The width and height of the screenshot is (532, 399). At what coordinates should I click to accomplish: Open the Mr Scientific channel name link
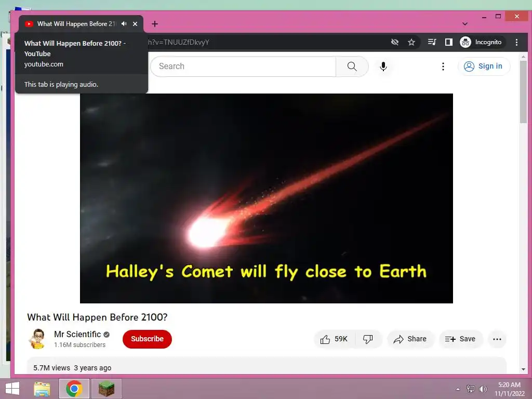coord(77,334)
